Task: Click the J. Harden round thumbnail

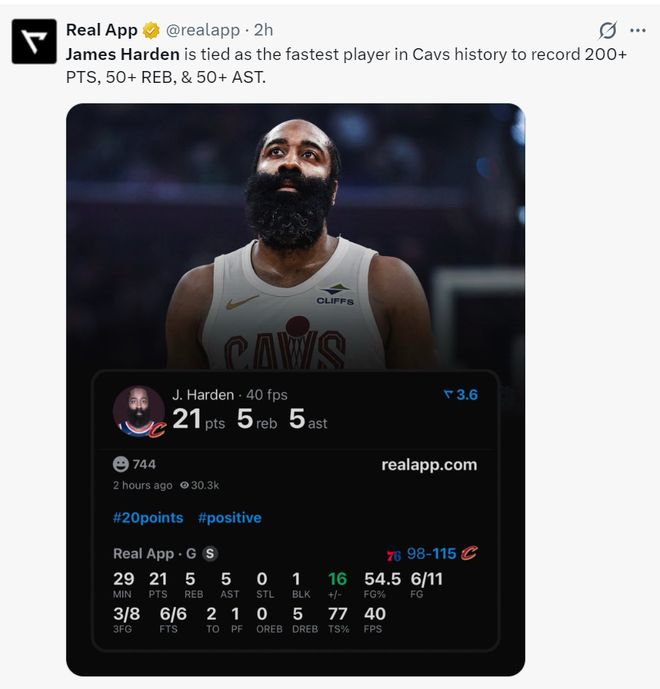Action: pyautogui.click(x=138, y=411)
